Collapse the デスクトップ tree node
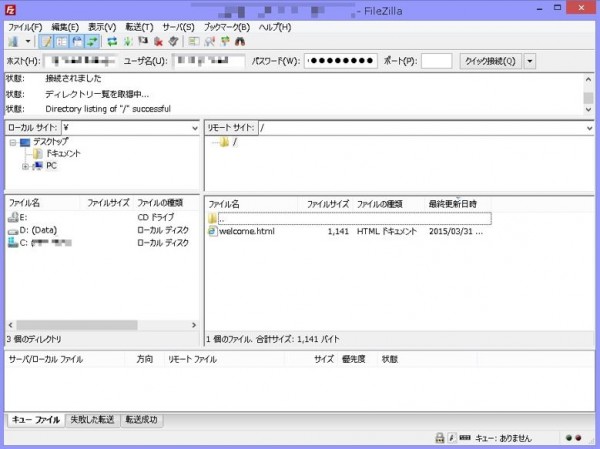Image resolution: width=600 pixels, height=449 pixels. click(13, 142)
